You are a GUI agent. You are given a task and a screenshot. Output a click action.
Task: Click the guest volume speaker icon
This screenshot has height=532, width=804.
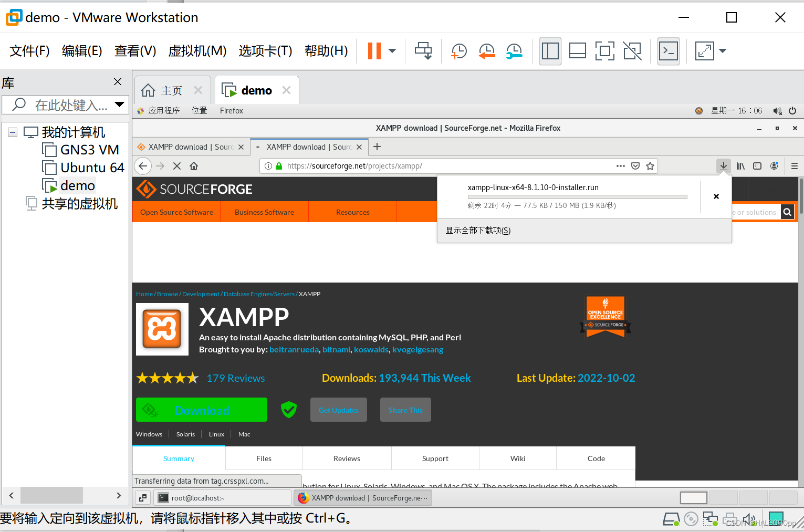[x=777, y=111]
